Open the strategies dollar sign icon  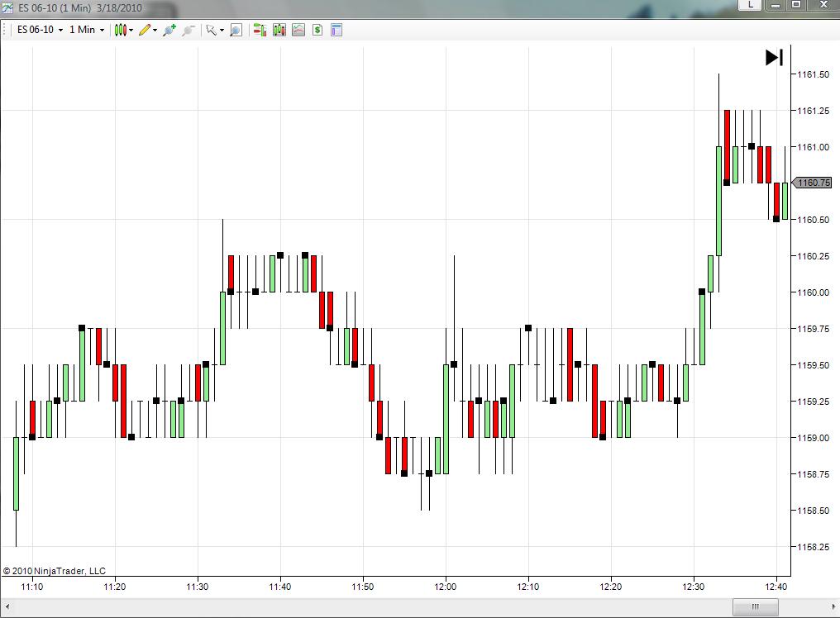[317, 30]
